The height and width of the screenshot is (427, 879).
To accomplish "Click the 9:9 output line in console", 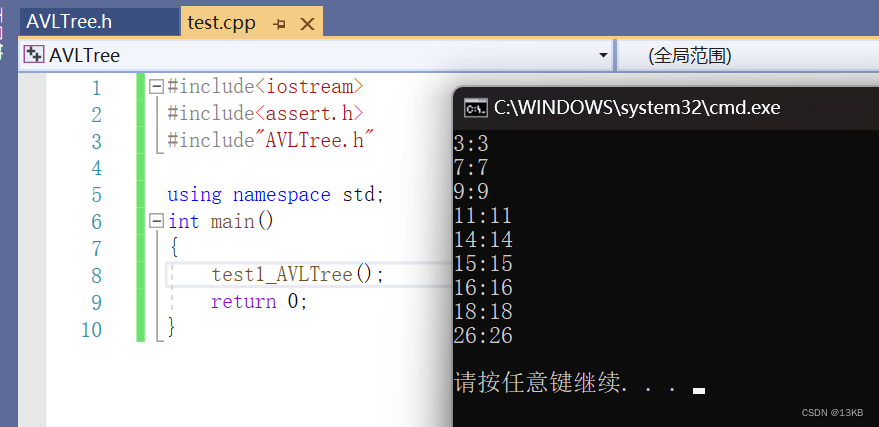I will pyautogui.click(x=471, y=192).
